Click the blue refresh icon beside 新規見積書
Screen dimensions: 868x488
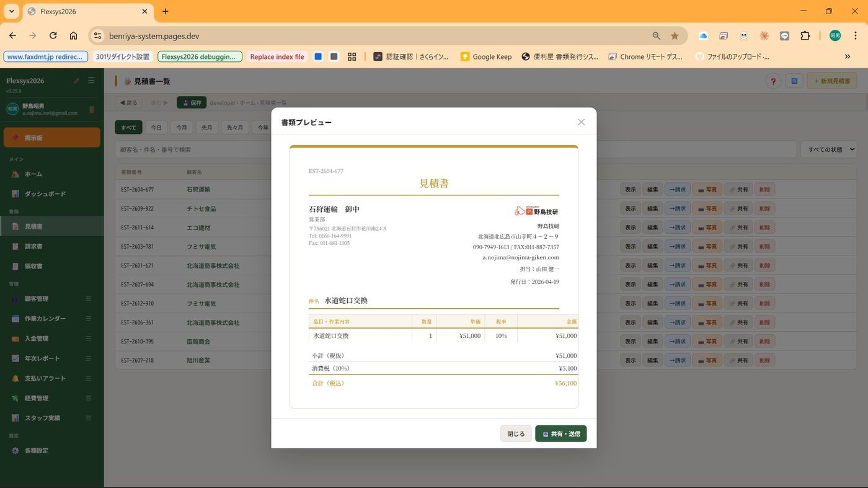click(794, 81)
